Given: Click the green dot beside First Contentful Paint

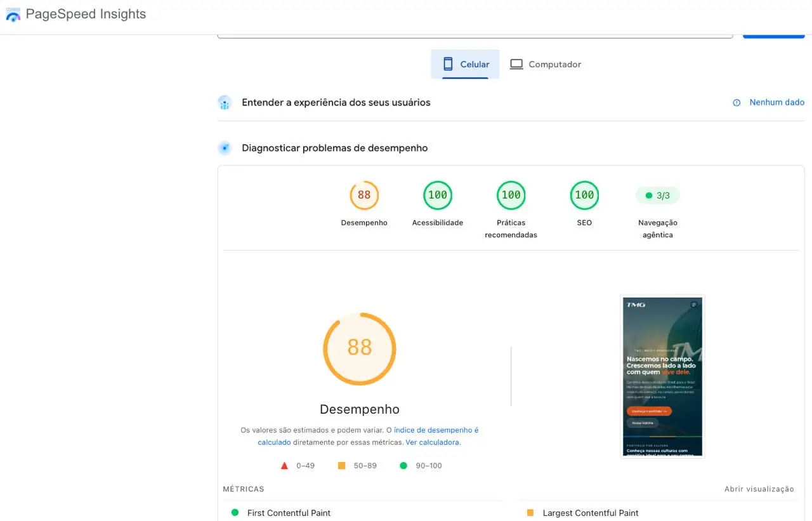Looking at the screenshot, I should [235, 513].
